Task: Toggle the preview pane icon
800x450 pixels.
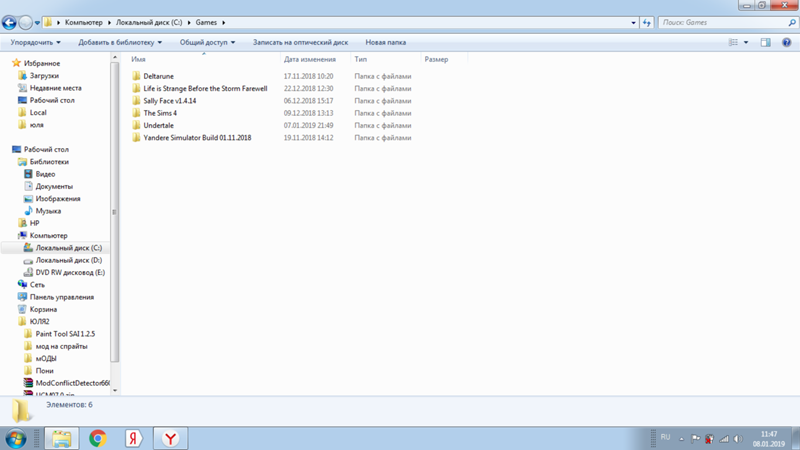Action: (765, 42)
